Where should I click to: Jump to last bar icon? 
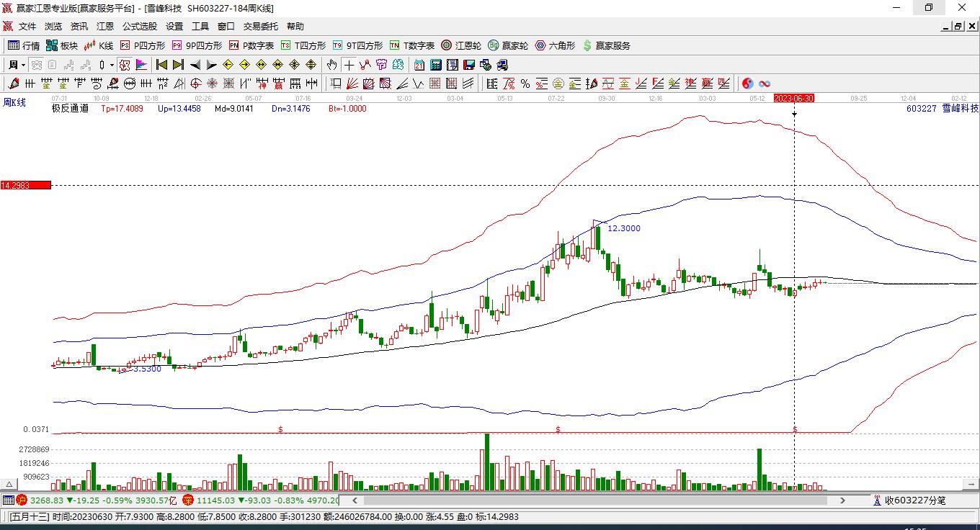(x=178, y=65)
